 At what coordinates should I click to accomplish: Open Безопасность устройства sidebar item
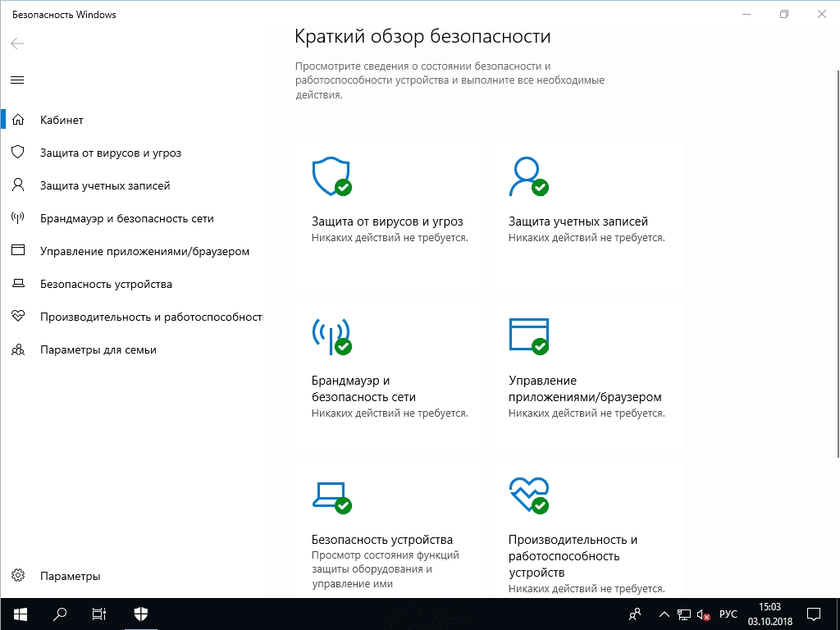point(132,284)
